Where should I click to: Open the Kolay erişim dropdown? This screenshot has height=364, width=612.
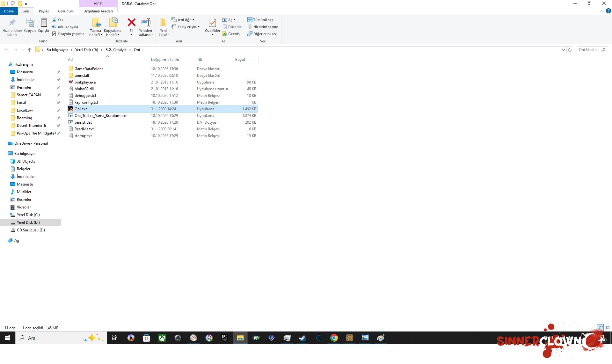(186, 27)
